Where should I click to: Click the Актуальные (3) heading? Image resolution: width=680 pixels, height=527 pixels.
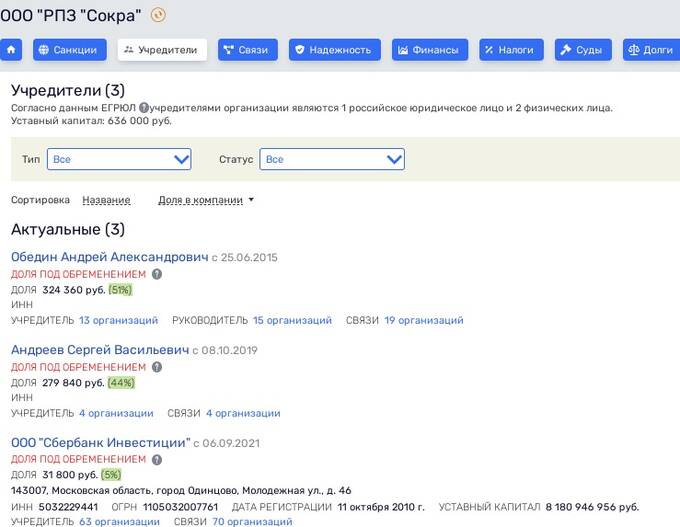point(68,229)
